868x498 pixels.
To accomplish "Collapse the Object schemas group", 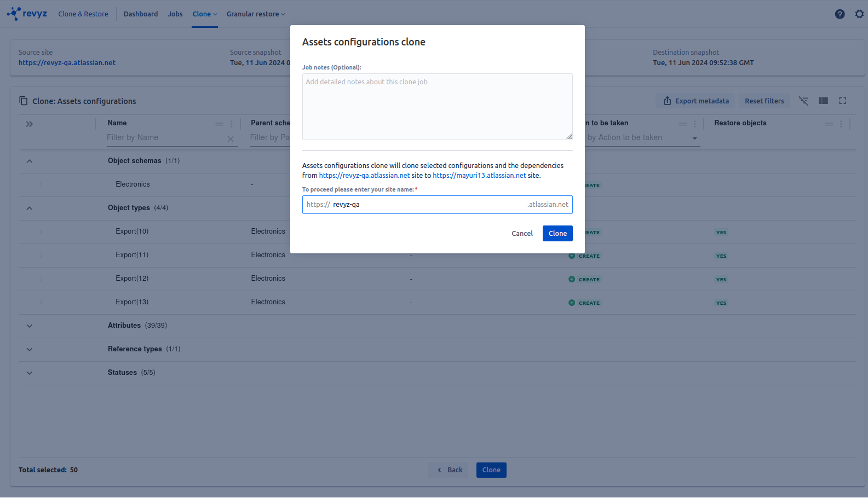I will (x=30, y=161).
